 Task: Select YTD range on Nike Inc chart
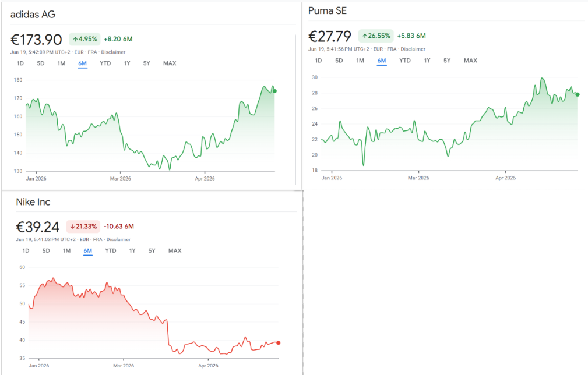coord(111,250)
